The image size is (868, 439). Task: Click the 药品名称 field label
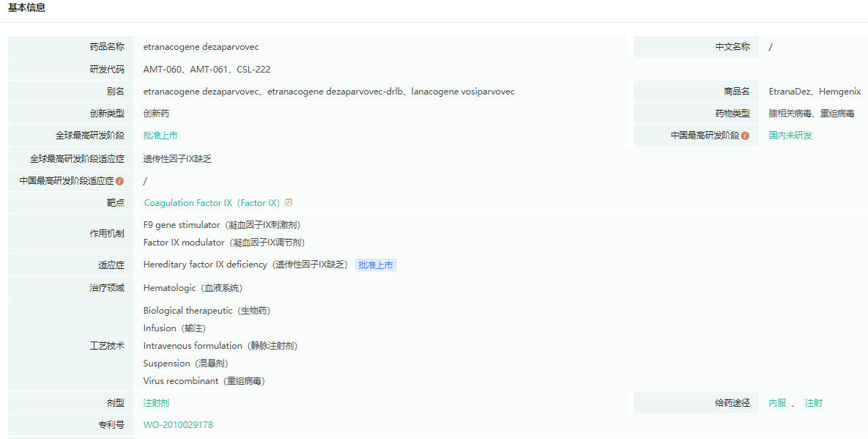coord(107,47)
